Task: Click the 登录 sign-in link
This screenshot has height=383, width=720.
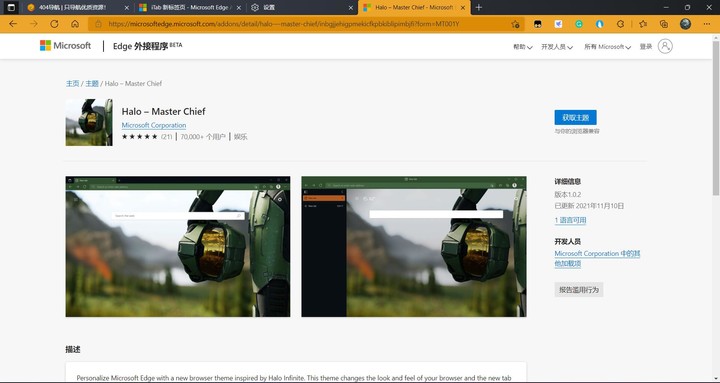Action: pos(646,46)
